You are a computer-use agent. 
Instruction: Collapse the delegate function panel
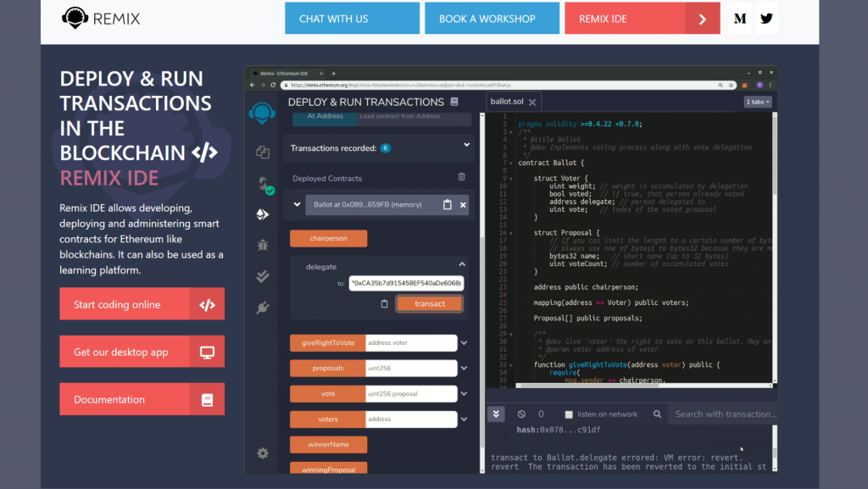coord(462,264)
